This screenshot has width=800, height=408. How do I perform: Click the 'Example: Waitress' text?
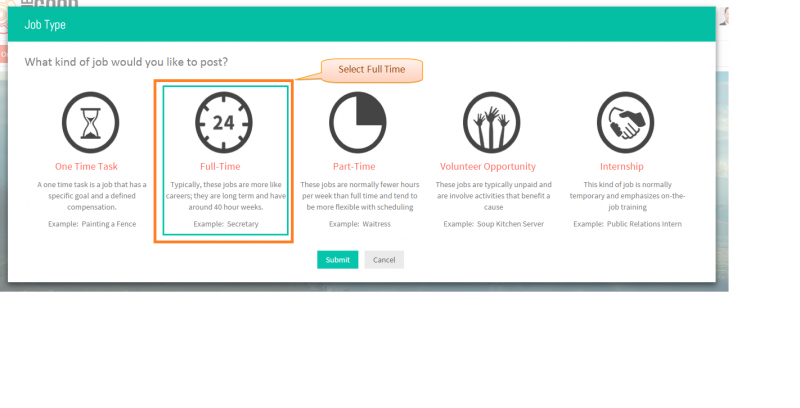(360, 224)
